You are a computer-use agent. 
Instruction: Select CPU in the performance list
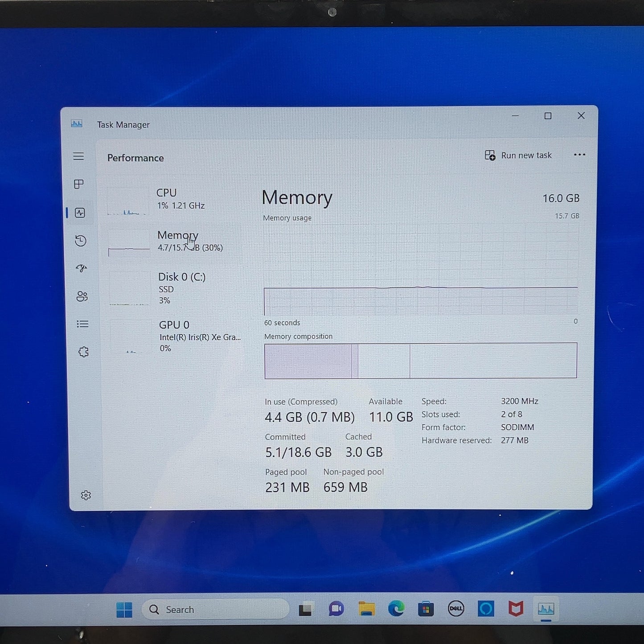pyautogui.click(x=175, y=200)
